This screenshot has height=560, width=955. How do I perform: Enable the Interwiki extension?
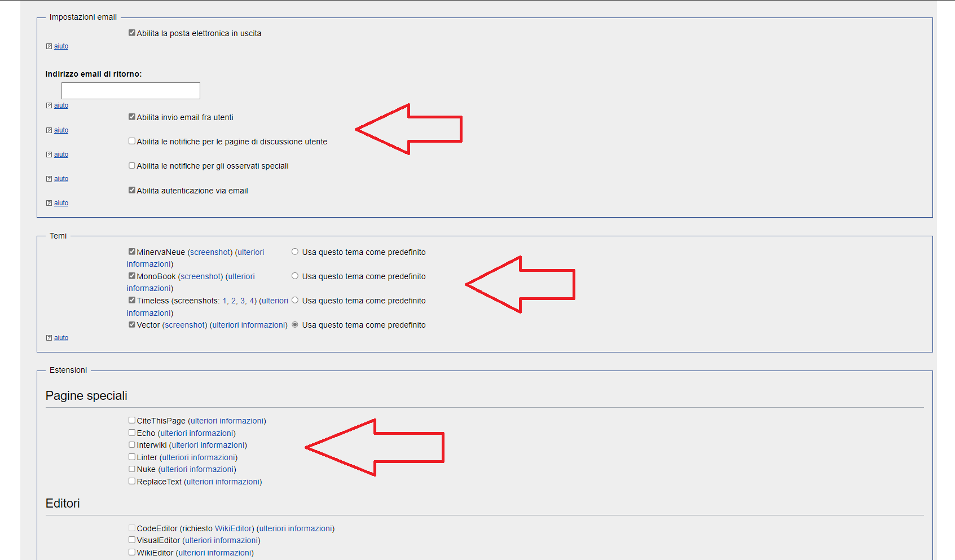[132, 444]
